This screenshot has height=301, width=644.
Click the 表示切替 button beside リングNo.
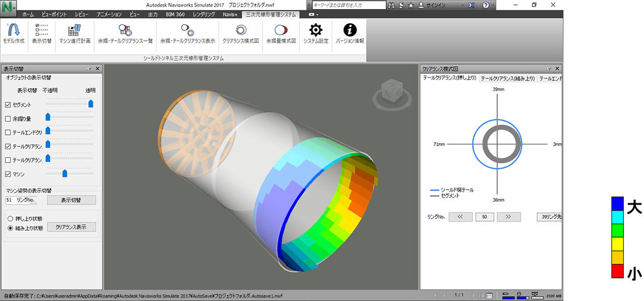(71, 200)
